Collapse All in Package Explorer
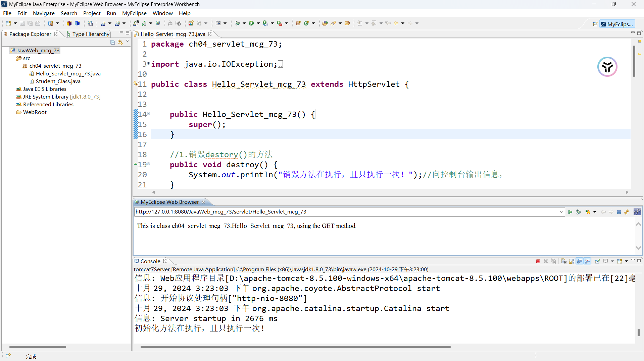 tap(112, 42)
